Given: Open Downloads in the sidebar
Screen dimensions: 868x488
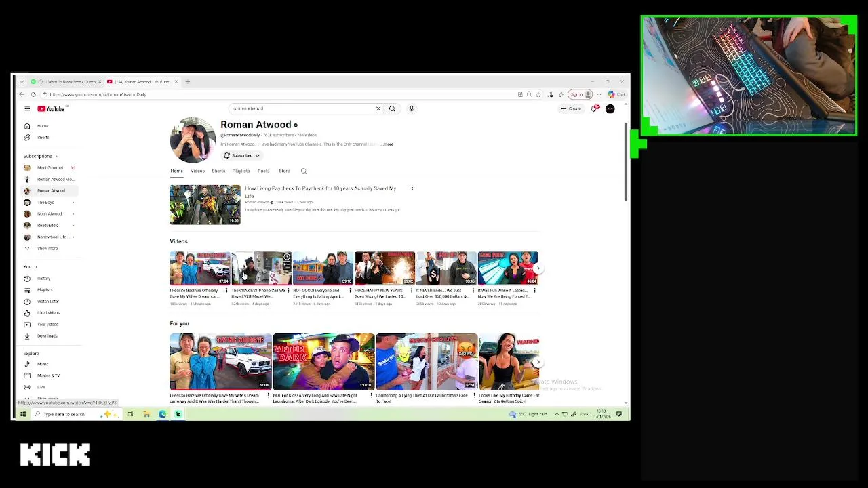Looking at the screenshot, I should (x=49, y=336).
